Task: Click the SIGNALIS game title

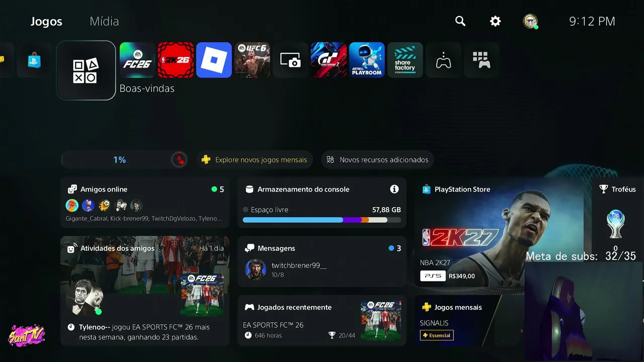Action: (434, 323)
